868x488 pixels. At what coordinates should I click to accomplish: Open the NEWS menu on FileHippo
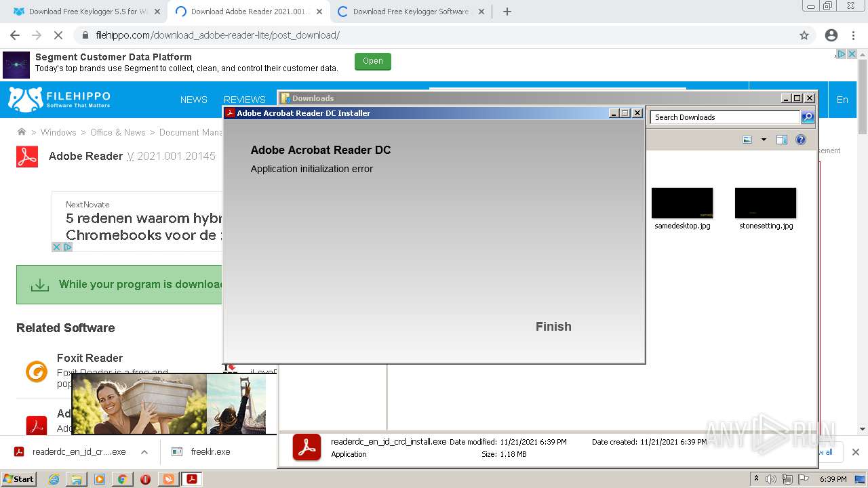coord(194,100)
